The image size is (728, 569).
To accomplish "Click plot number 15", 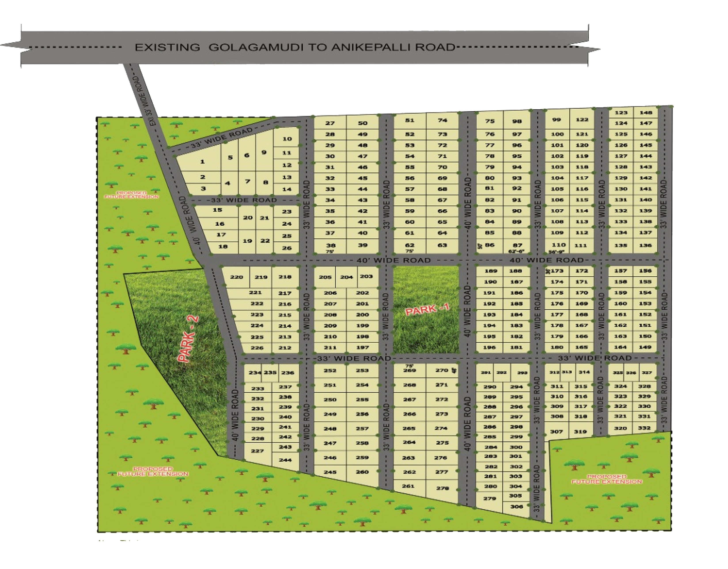I will pyautogui.click(x=217, y=210).
